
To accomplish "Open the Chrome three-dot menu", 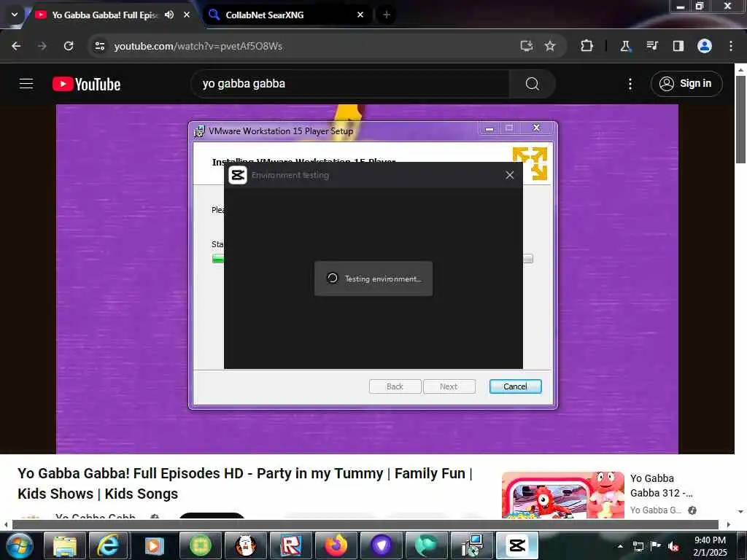I will click(731, 46).
